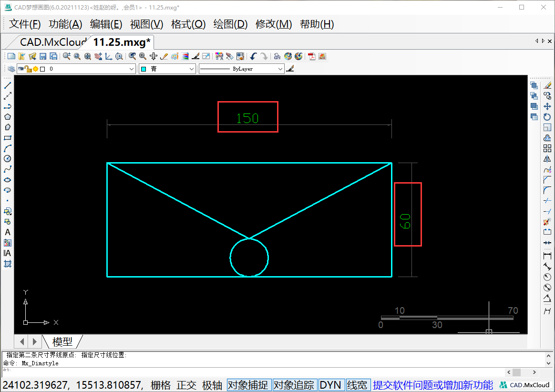Click the Mirror tool icon
Screen dimensions: 555x392
point(547,159)
